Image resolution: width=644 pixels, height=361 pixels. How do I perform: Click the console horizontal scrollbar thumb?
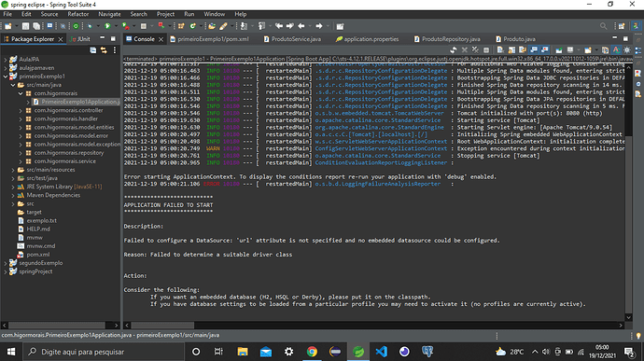pos(162,325)
